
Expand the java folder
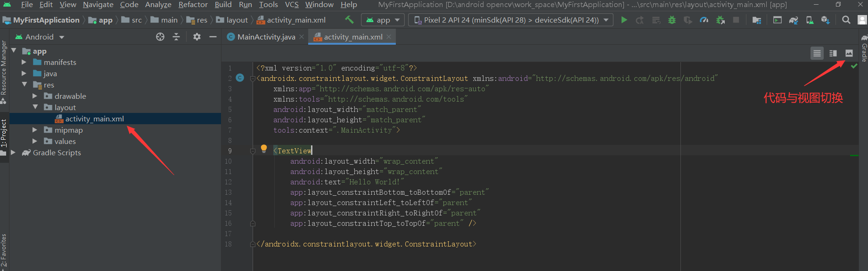point(24,73)
